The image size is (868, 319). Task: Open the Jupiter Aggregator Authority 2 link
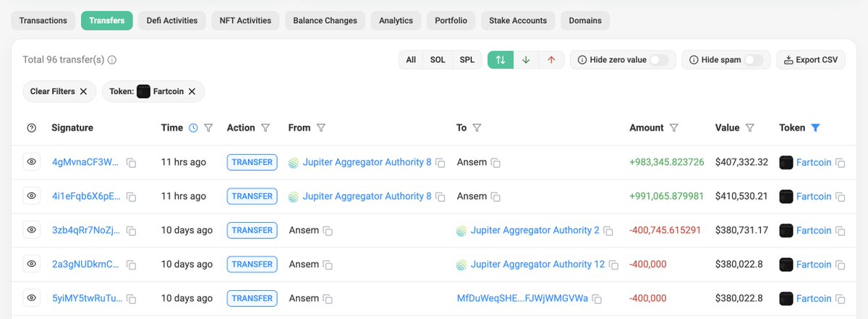tap(535, 231)
